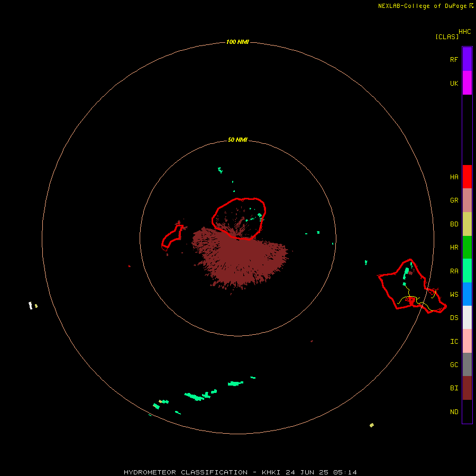Click the yellow big drops echo at bottom right
The height and width of the screenshot is (476, 476).
click(x=372, y=425)
